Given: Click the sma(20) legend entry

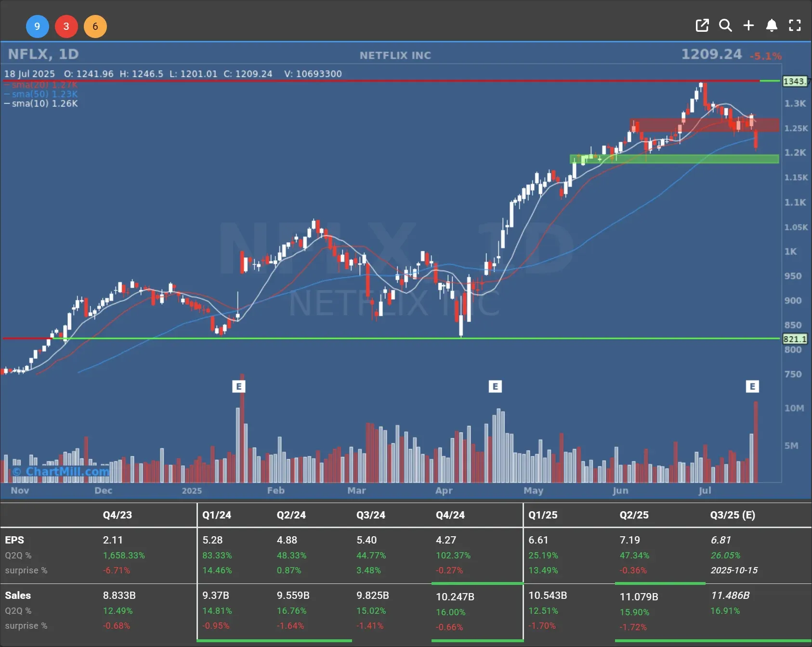Looking at the screenshot, I should [41, 85].
